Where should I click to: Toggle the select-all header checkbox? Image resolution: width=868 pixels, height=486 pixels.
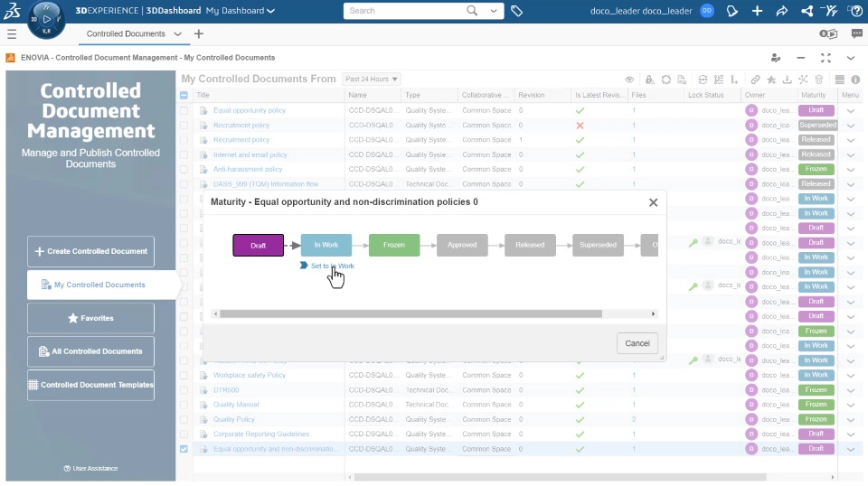tap(184, 95)
